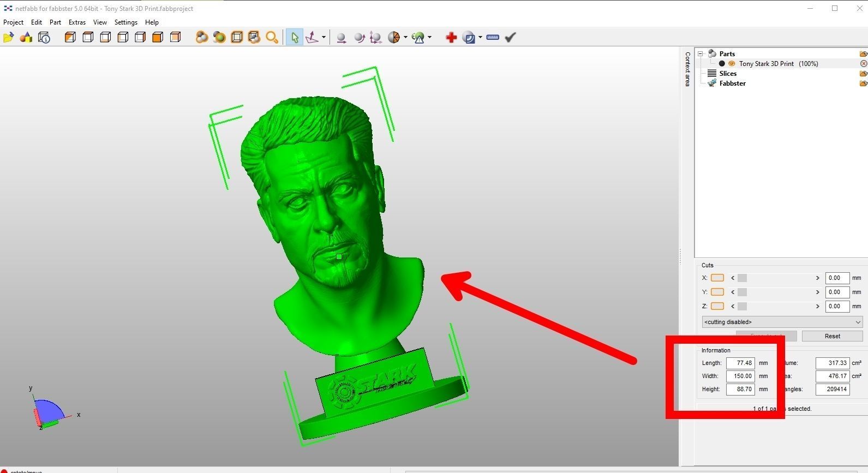Collapse the Parts tree node

701,54
